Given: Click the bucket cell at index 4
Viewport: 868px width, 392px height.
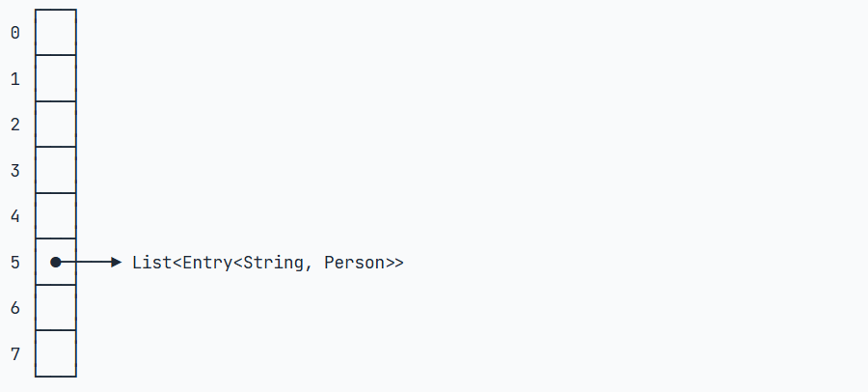Looking at the screenshot, I should point(56,215).
